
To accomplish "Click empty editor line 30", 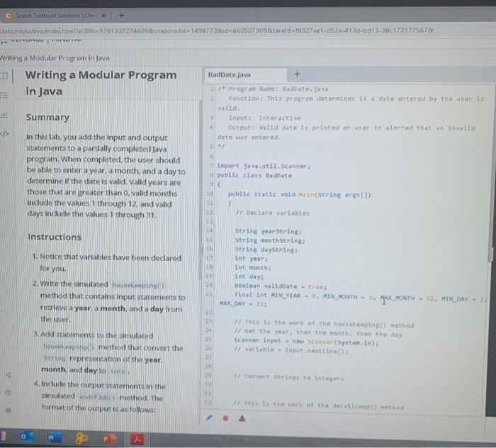I will [348, 385].
